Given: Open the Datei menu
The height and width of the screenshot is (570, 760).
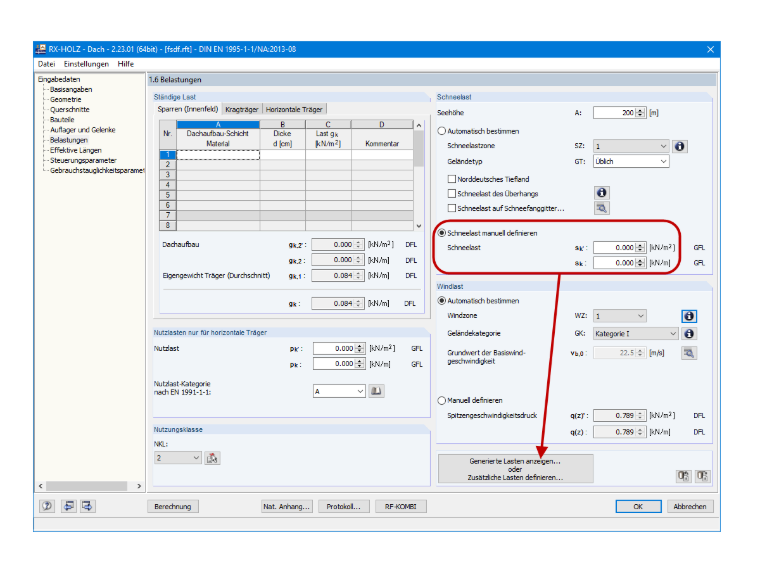Looking at the screenshot, I should [x=47, y=64].
